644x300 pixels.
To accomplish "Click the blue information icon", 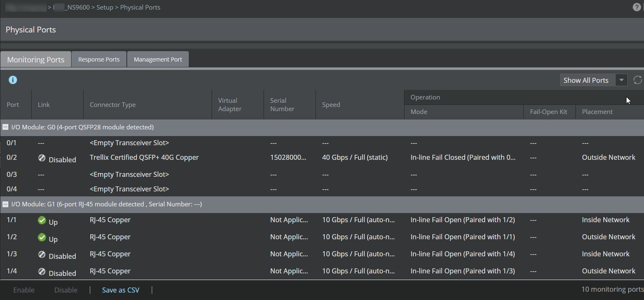I will (x=13, y=80).
